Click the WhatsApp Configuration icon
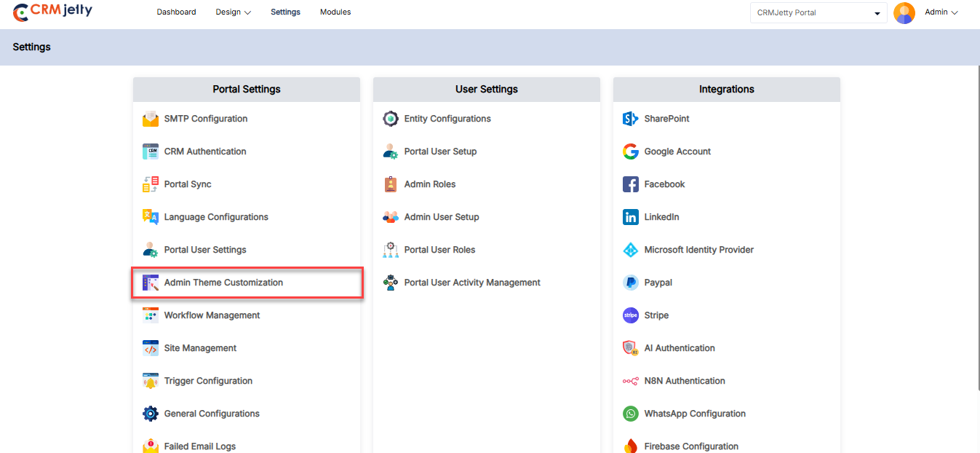This screenshot has width=980, height=453. (631, 414)
